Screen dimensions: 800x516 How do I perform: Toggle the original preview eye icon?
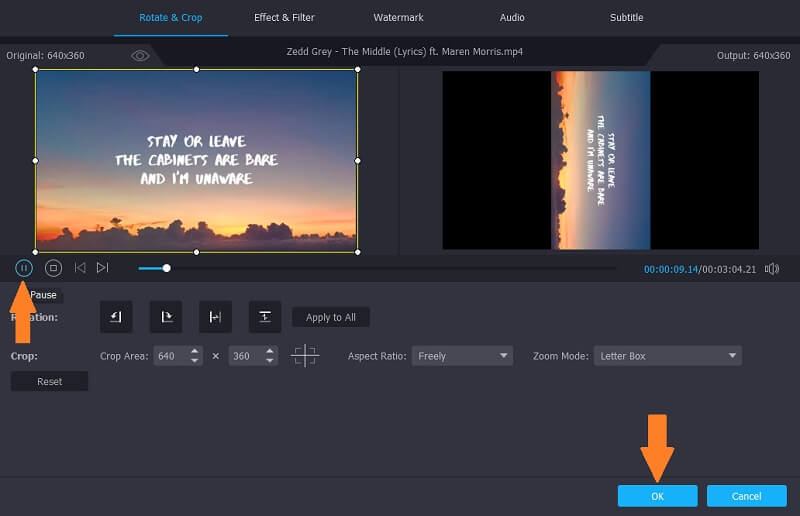click(x=140, y=56)
